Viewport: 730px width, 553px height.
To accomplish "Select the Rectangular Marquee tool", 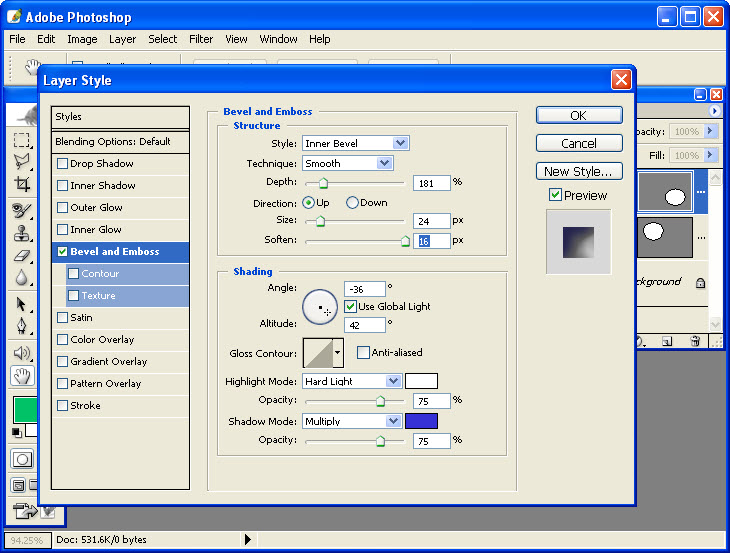I will click(22, 140).
